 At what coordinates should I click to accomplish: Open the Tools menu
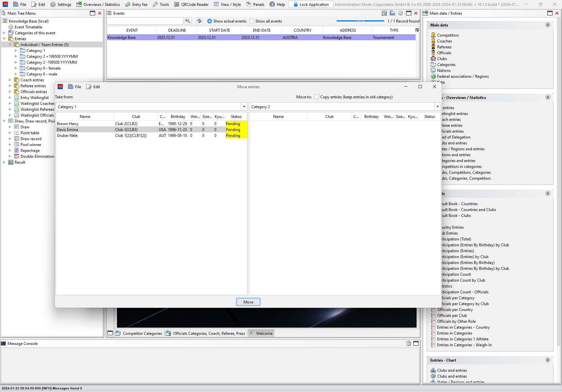click(161, 4)
